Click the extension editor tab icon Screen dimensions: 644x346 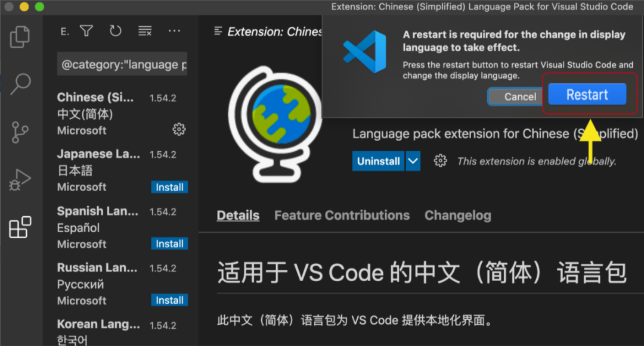click(218, 31)
